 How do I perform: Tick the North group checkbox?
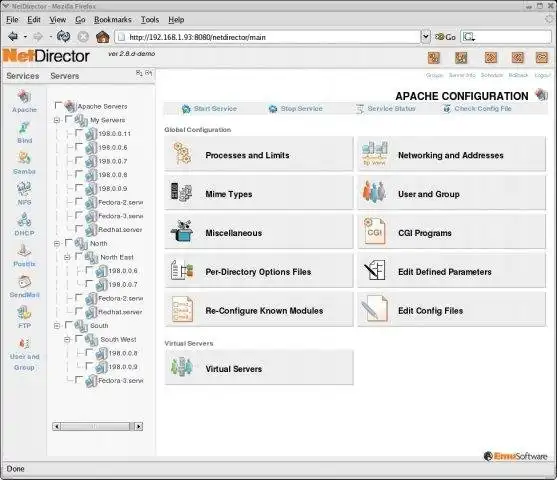(x=69, y=242)
